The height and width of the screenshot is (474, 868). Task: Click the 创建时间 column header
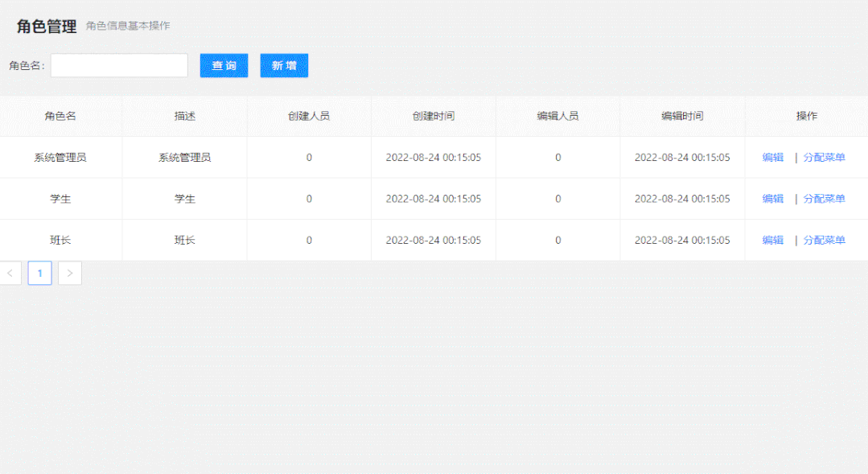(x=433, y=116)
